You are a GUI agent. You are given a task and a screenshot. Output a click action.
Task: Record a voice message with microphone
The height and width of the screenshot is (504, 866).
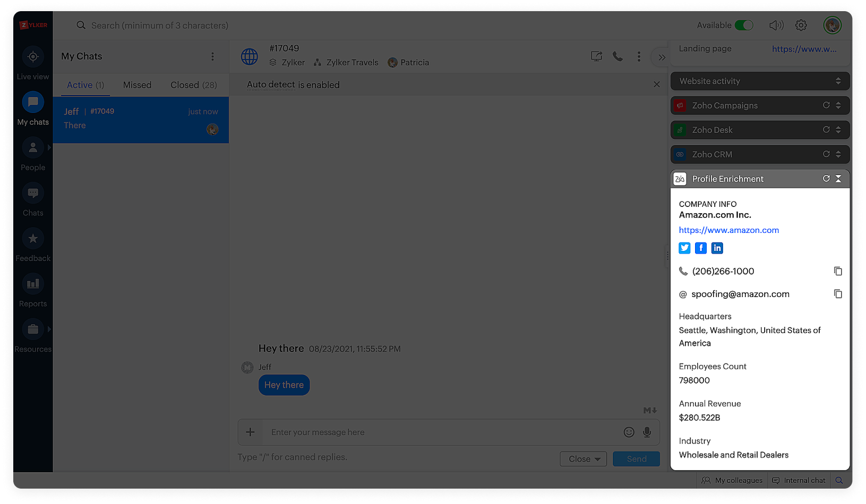coord(647,432)
